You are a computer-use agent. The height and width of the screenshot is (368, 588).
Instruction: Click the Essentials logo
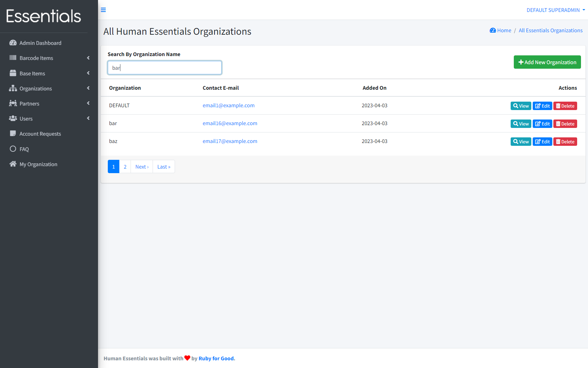pyautogui.click(x=43, y=16)
